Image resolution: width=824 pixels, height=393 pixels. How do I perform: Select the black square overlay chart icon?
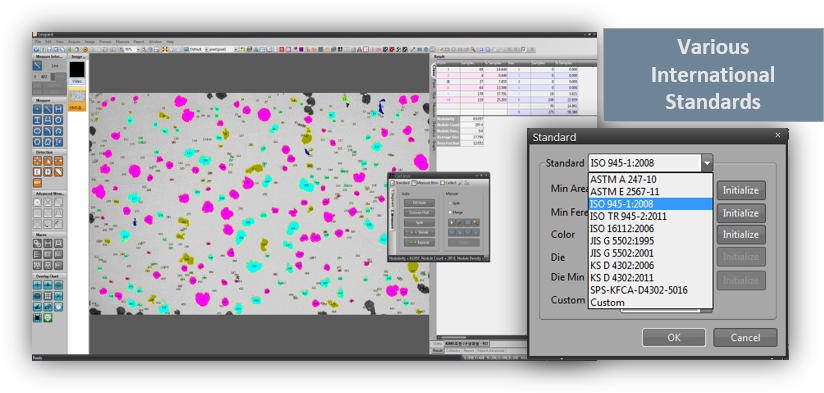[37, 318]
